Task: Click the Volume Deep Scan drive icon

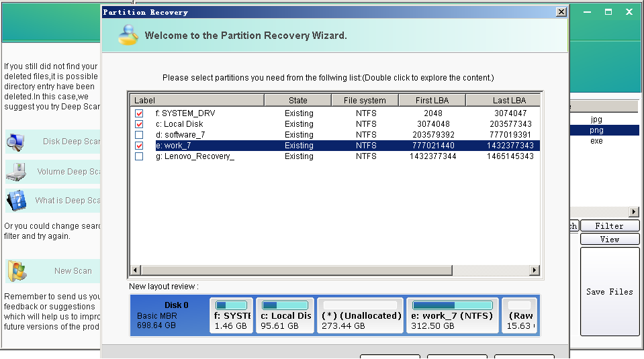Action: pos(16,172)
